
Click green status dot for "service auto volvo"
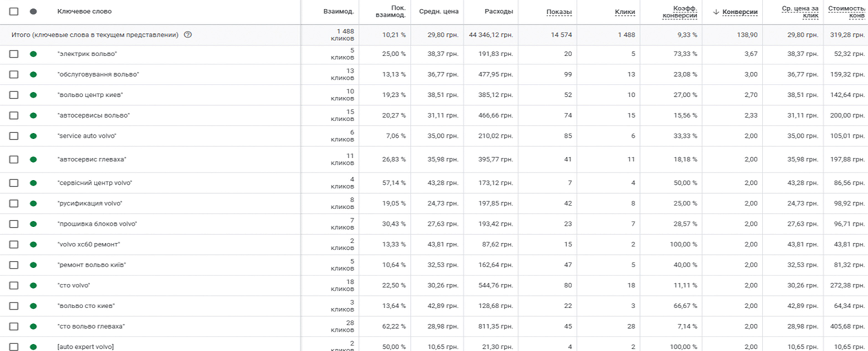coord(33,136)
